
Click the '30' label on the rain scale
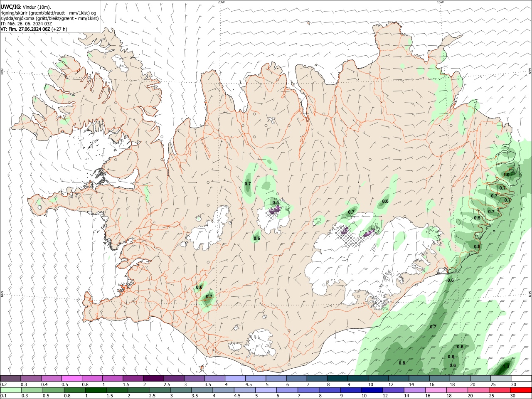tap(513, 396)
